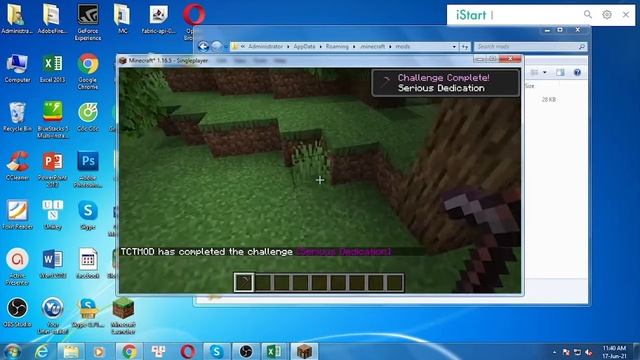Go to .minecraft in the address breadcrumb
640x360 pixels.
click(373, 47)
